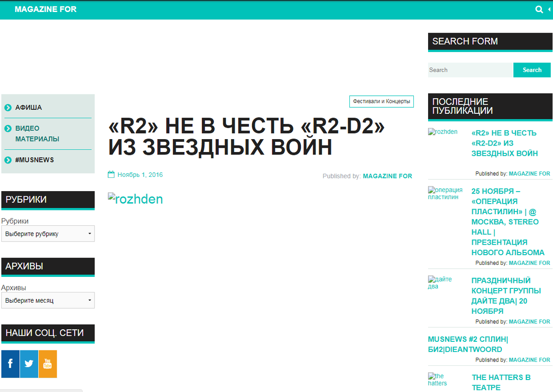Expand the Выберите месяц archives dropdown
553x392 pixels.
point(48,300)
